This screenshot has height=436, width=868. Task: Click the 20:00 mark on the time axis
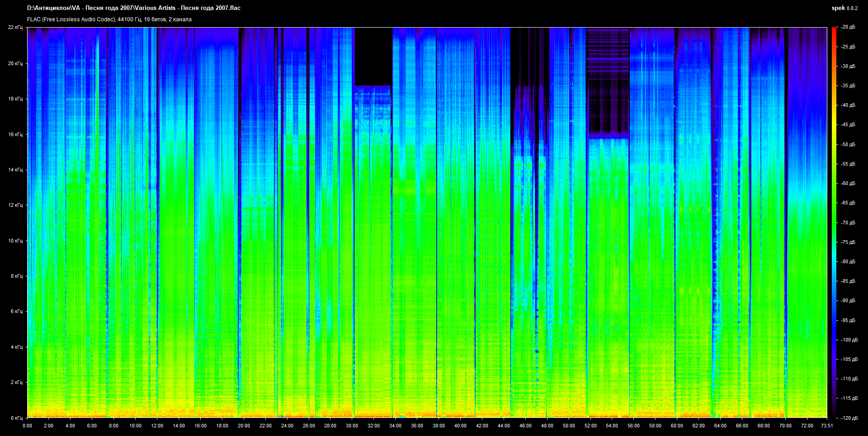tap(244, 426)
